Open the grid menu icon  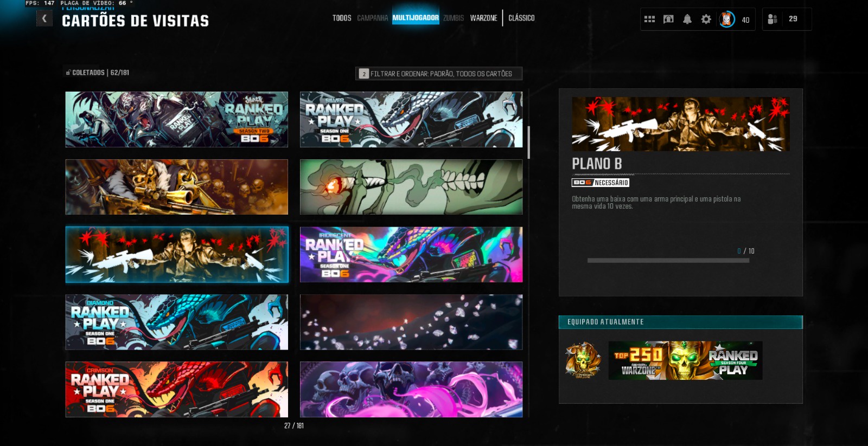(649, 20)
